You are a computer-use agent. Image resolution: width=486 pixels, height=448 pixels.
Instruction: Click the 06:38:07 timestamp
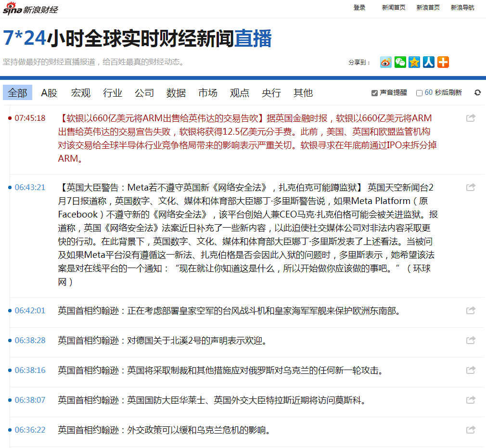[30, 400]
